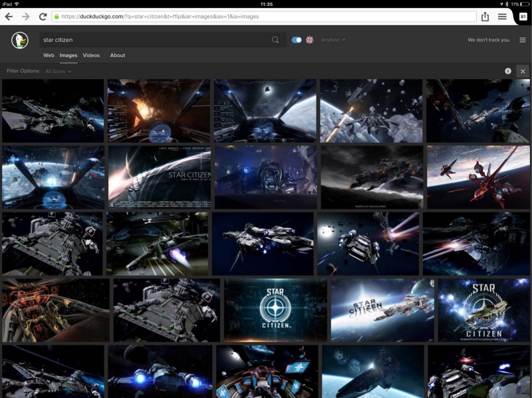
Task: Reload the page with the refresh icon
Action: pos(43,16)
